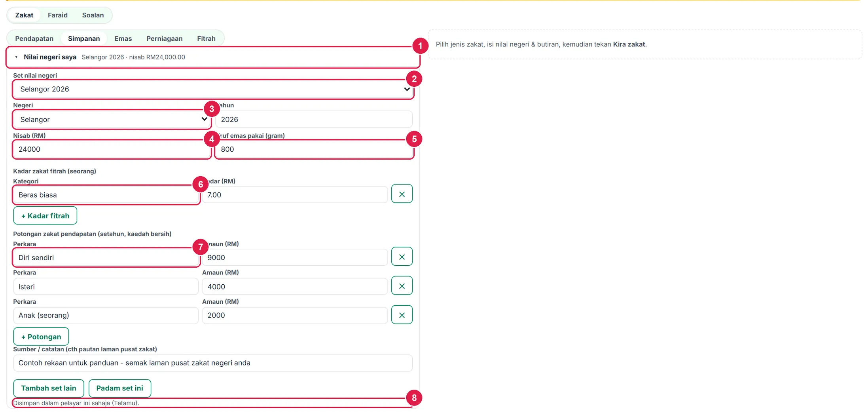Click the Padam set ini button
The image size is (868, 415).
coord(120,388)
